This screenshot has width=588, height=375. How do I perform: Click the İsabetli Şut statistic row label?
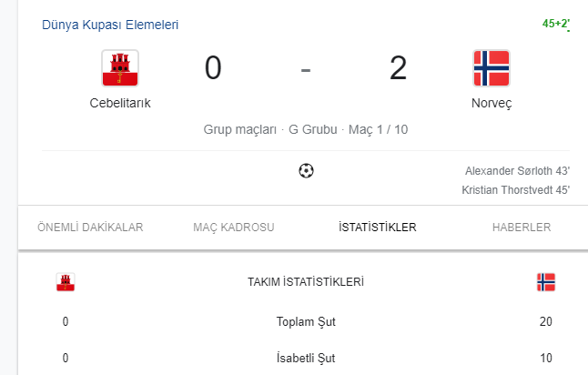coord(306,358)
